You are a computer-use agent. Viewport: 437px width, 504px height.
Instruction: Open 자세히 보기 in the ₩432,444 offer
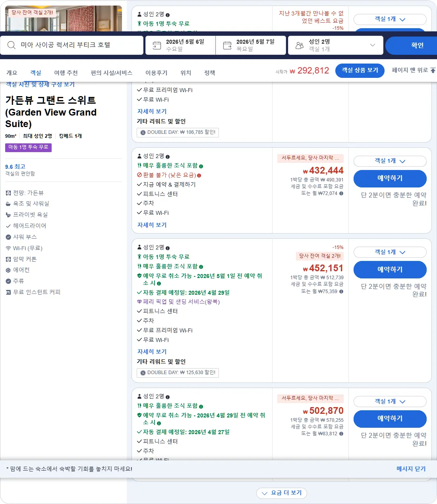[152, 225]
